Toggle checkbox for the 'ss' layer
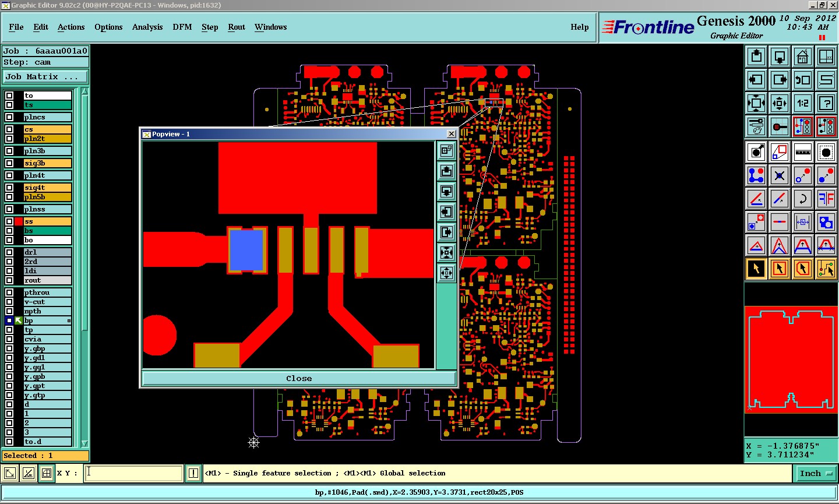This screenshot has height=504, width=839. tap(9, 221)
